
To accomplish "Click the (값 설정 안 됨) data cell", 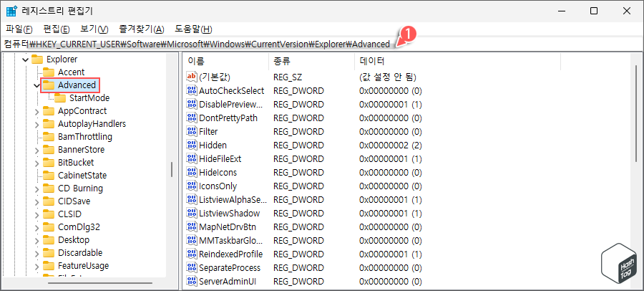I will (388, 77).
